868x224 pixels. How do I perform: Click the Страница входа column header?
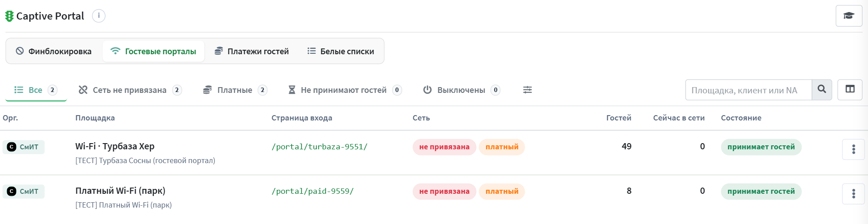coord(302,118)
